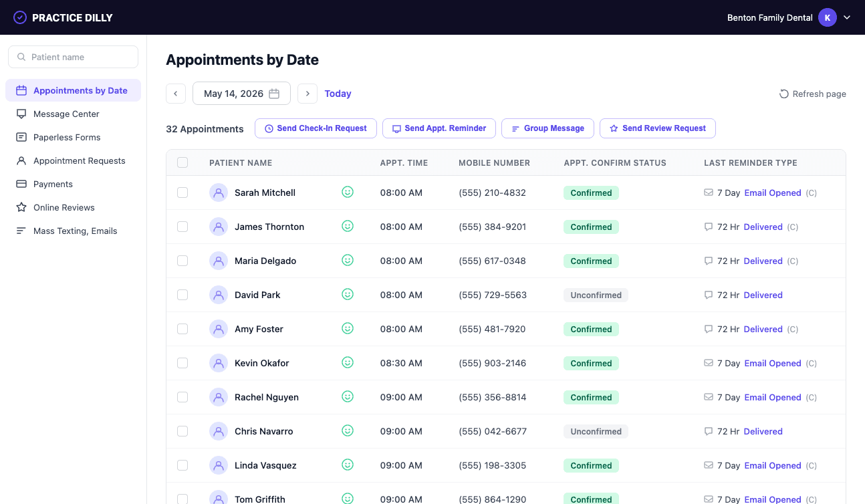Click the Patient name search field

(x=73, y=57)
